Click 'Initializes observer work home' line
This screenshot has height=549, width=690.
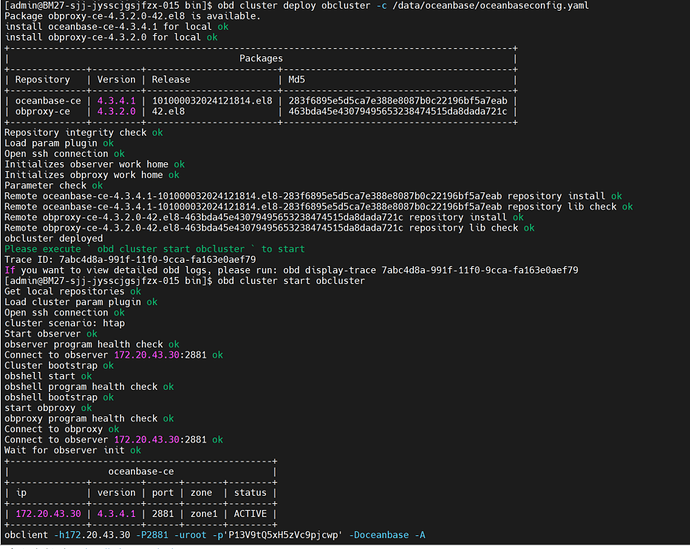tap(95, 164)
